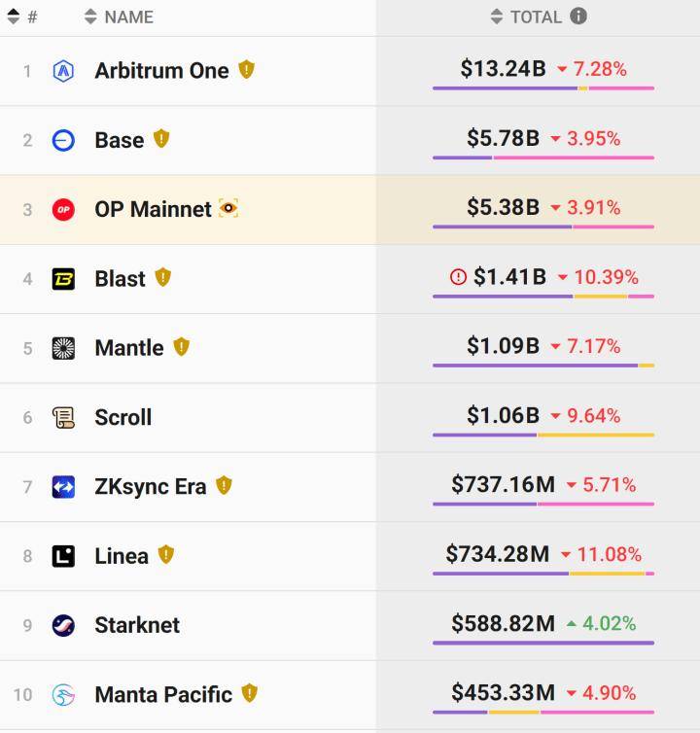Screen dimensions: 700x733
Task: Open the Manta Pacific project link
Action: [x=163, y=695]
